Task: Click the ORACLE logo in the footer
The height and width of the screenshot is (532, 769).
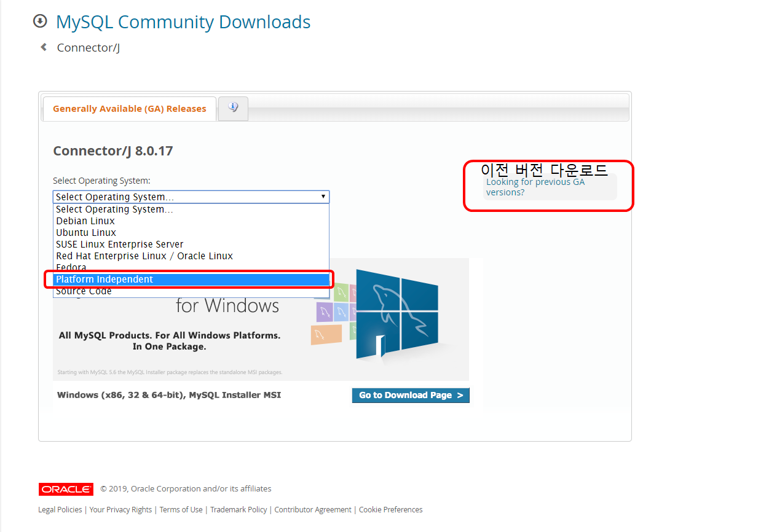Action: 66,489
